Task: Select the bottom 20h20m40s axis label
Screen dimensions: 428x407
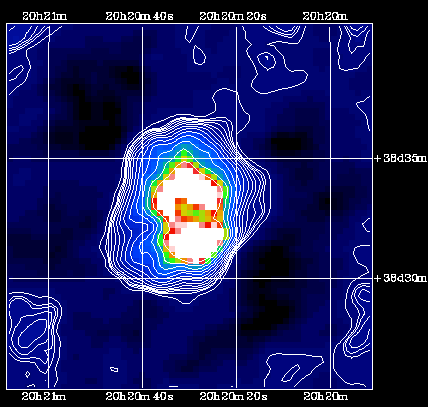Action: click(x=139, y=396)
